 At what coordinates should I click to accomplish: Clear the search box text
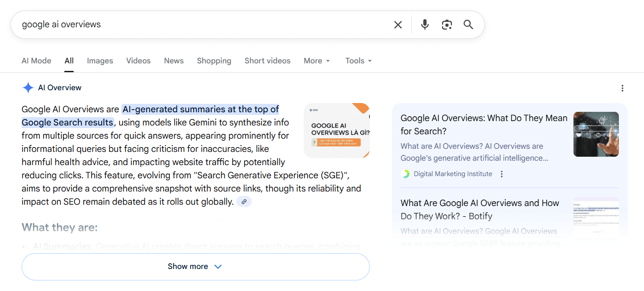(398, 25)
